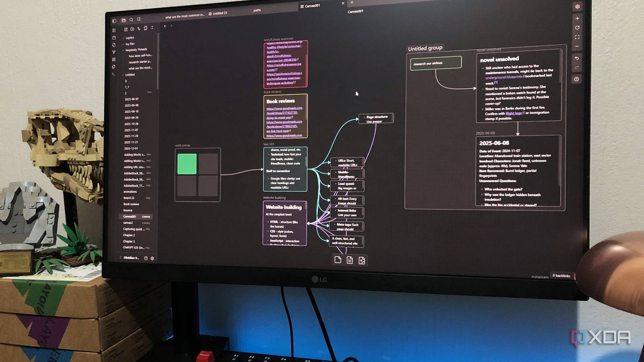
Task: Open Bookmarks from the top sidebar icons
Action: 139,19
